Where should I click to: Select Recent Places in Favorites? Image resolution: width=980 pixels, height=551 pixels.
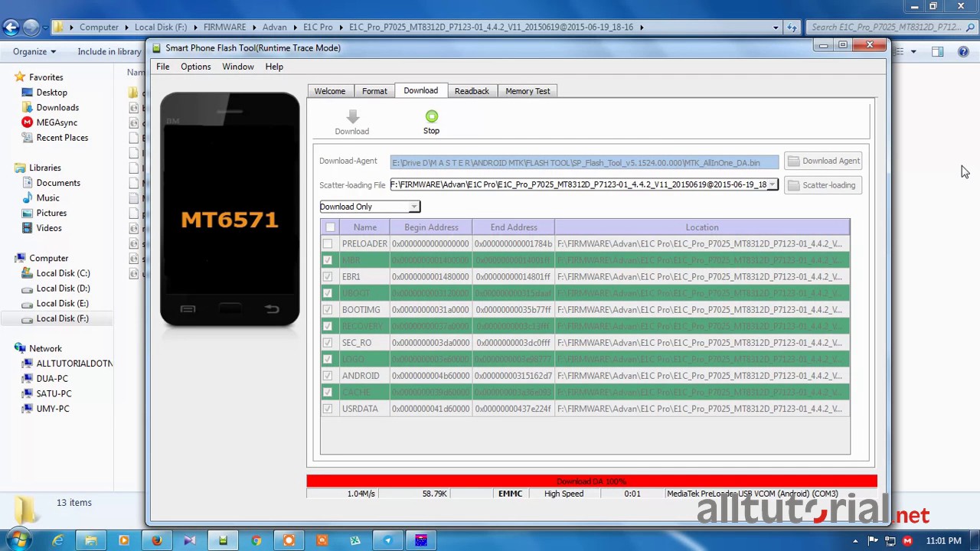click(62, 138)
